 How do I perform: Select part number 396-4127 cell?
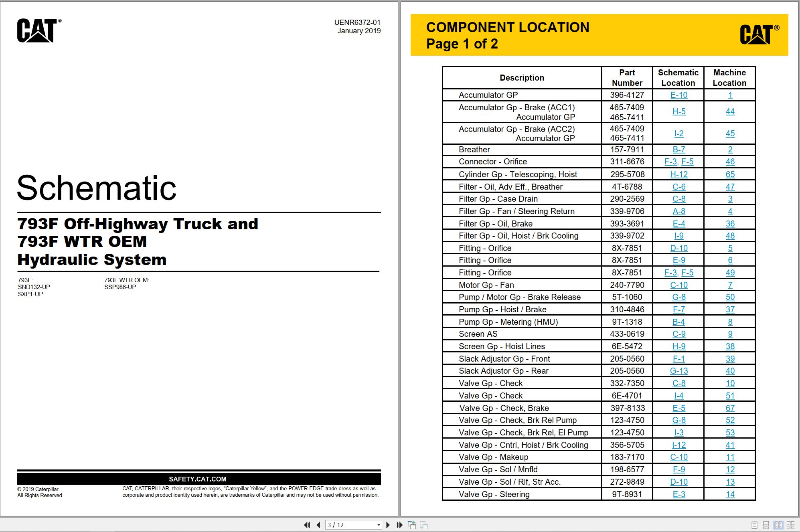(x=627, y=95)
